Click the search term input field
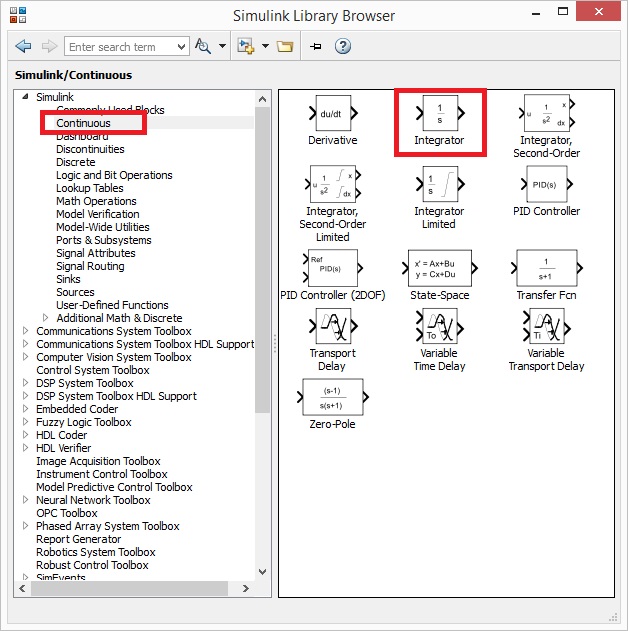 pyautogui.click(x=121, y=47)
